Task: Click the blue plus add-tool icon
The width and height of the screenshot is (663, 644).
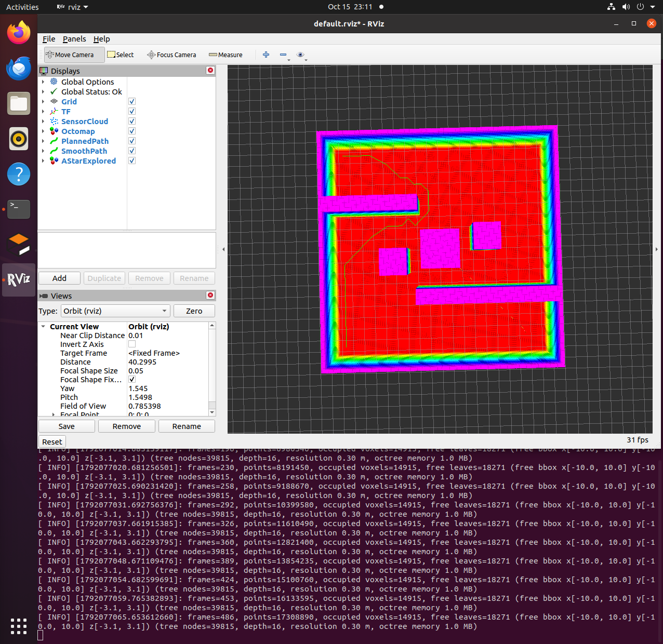Action: 266,55
